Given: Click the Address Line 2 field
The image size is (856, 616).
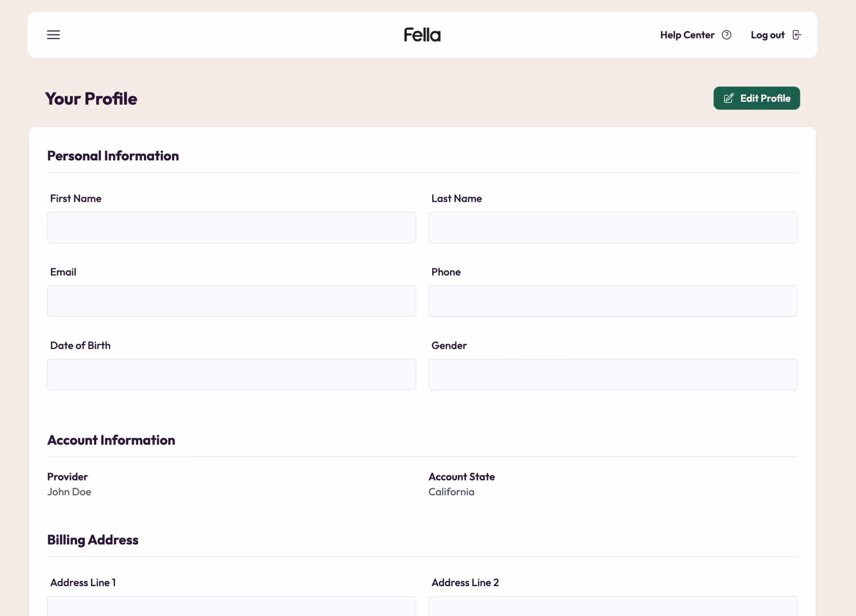Looking at the screenshot, I should pyautogui.click(x=613, y=606).
